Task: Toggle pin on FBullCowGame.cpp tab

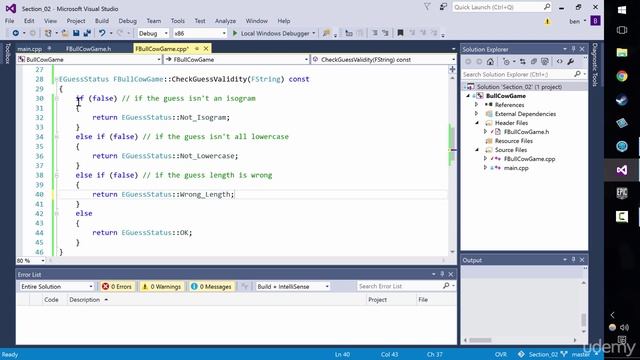Action: point(197,49)
